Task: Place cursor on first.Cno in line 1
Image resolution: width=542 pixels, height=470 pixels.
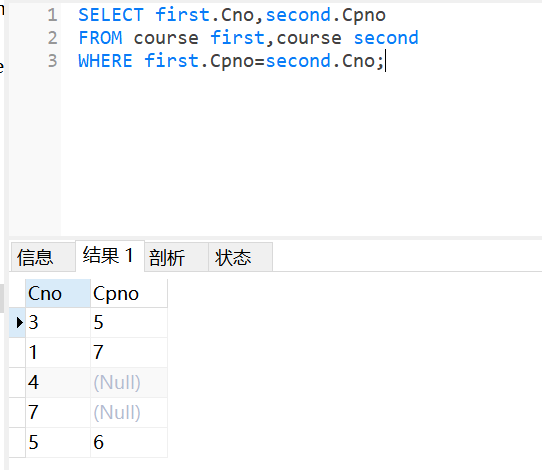Action: tap(205, 15)
